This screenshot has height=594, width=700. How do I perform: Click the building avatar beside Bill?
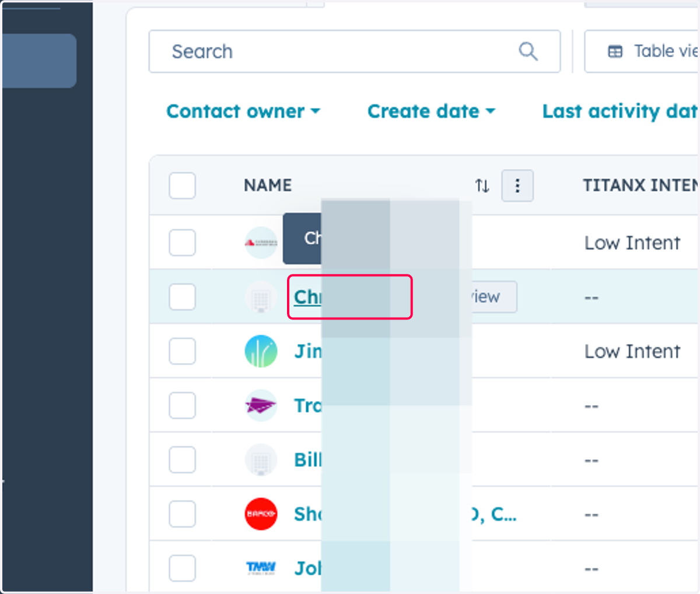pyautogui.click(x=261, y=460)
